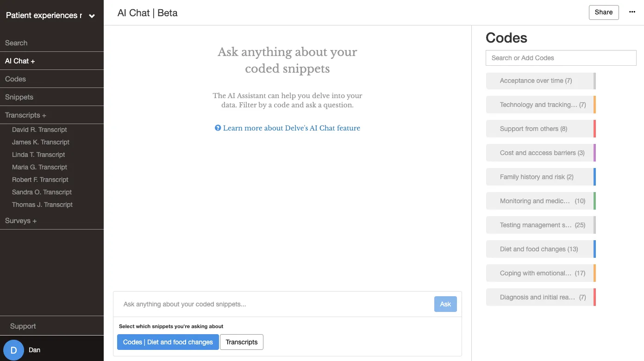Expand the project name dropdown chevron
Viewport: 644px width, 361px height.
[92, 16]
